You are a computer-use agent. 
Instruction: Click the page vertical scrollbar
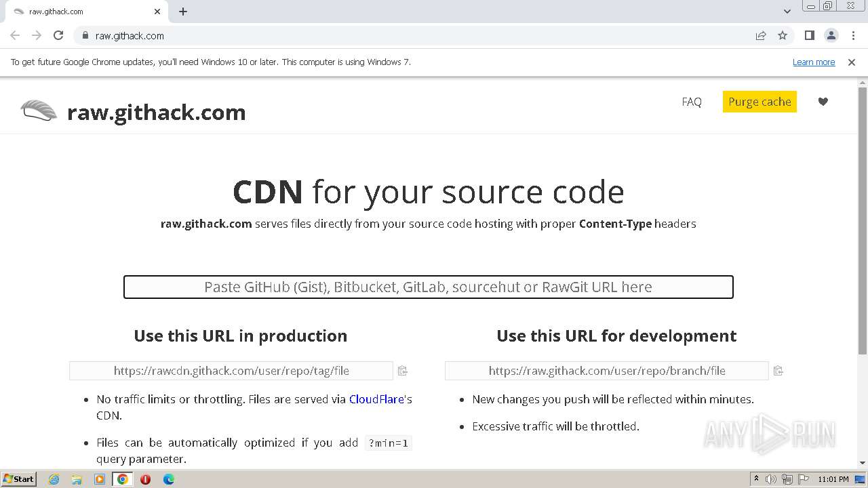click(x=862, y=220)
